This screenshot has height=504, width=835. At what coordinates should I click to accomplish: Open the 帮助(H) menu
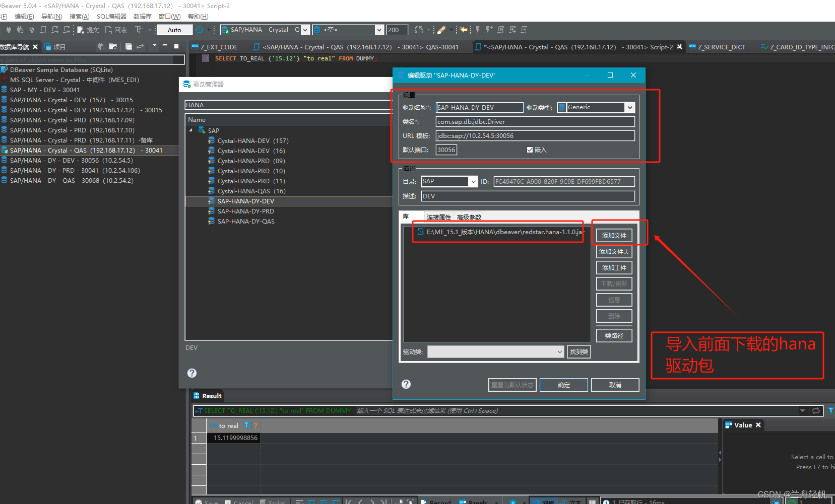(198, 17)
